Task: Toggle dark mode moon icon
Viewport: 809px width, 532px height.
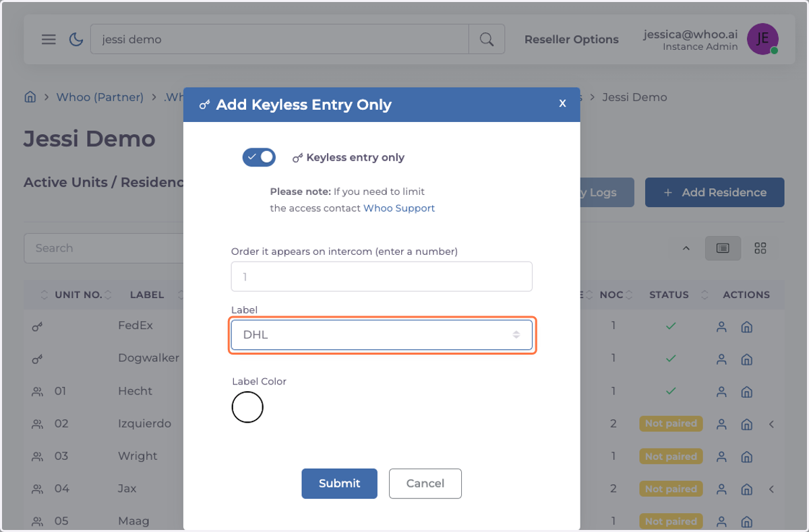Action: pos(76,39)
